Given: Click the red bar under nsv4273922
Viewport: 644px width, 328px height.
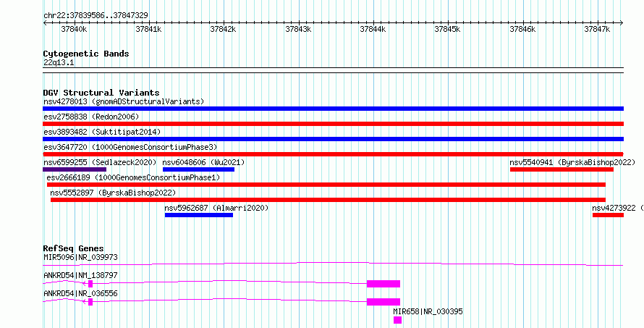Looking at the screenshot, I should 609,215.
